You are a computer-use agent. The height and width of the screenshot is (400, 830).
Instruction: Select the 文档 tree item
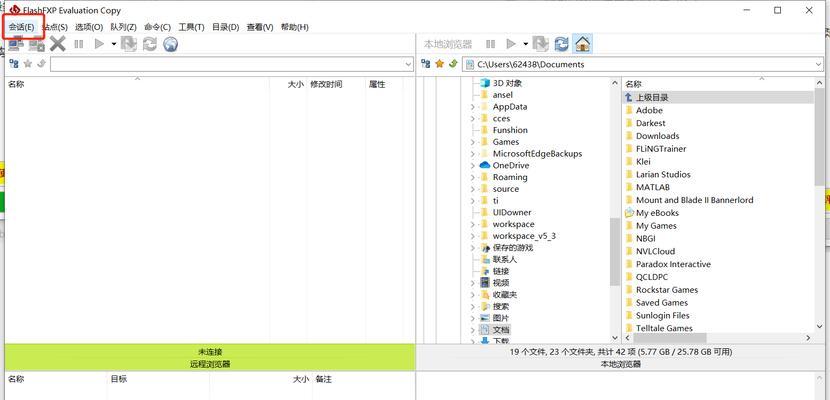(501, 330)
